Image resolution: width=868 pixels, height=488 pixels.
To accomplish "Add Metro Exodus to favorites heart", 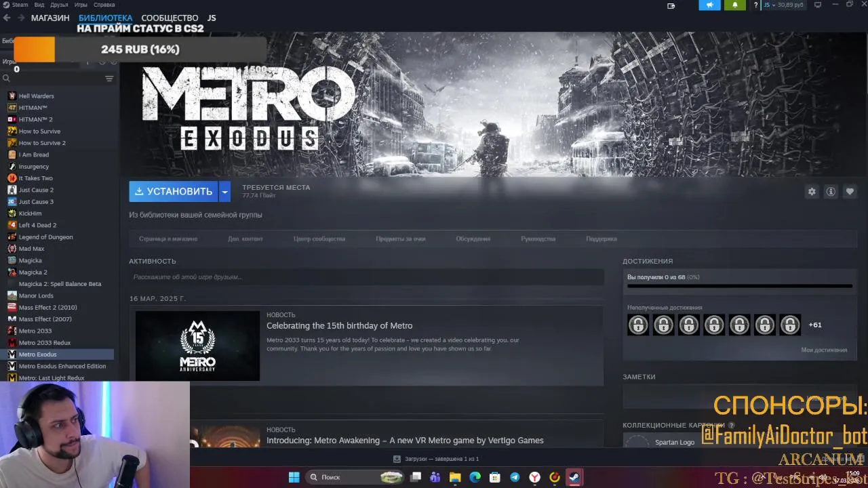I will coord(850,192).
